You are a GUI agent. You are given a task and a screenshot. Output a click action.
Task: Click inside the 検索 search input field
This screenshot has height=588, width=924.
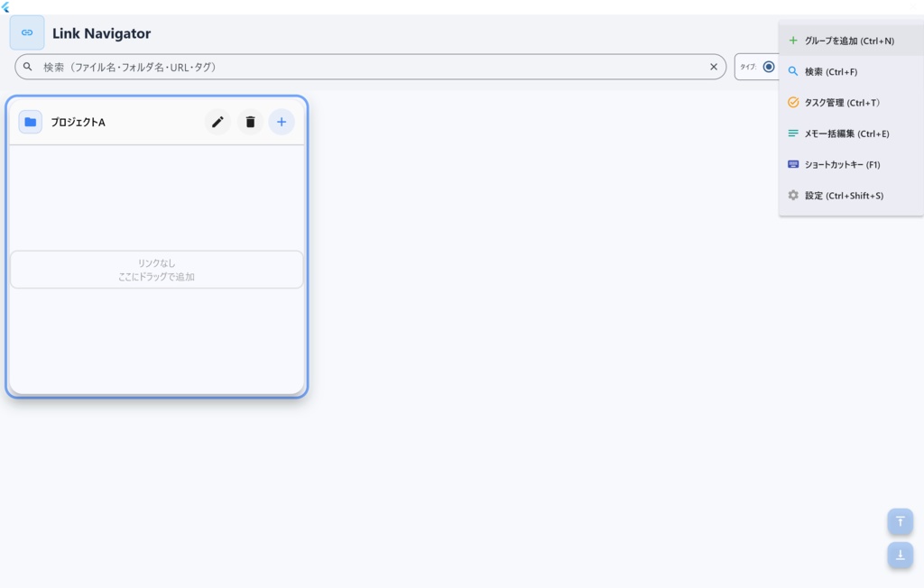coord(271,66)
